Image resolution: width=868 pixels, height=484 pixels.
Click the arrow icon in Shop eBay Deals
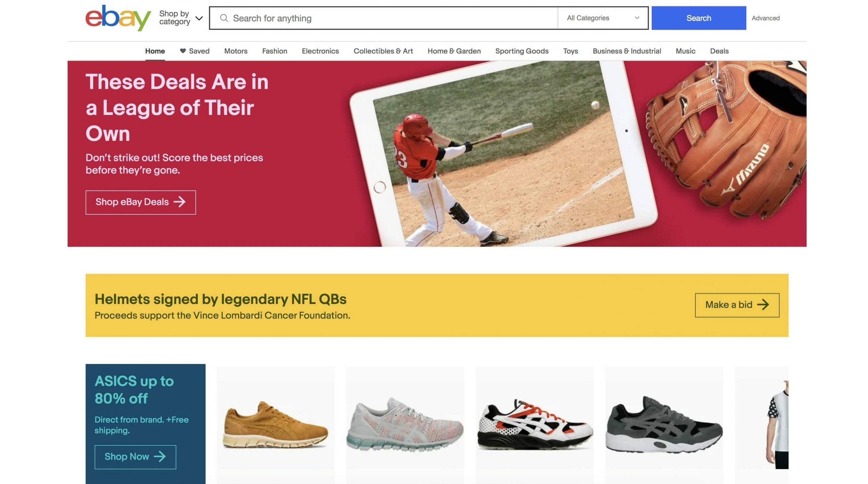[179, 202]
